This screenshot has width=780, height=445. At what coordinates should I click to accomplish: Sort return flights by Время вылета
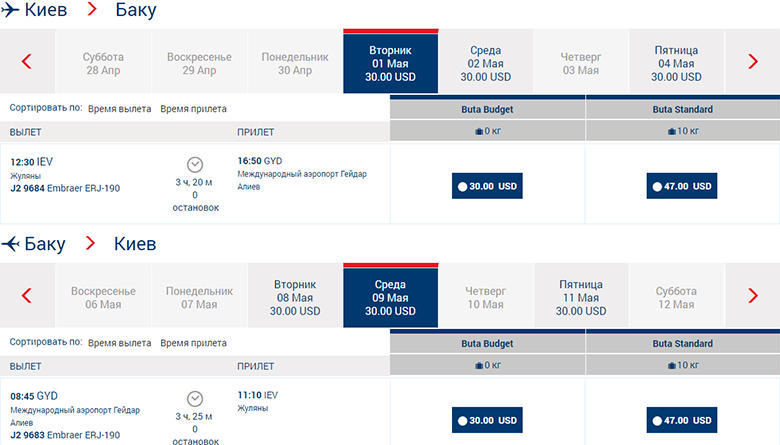click(x=120, y=342)
